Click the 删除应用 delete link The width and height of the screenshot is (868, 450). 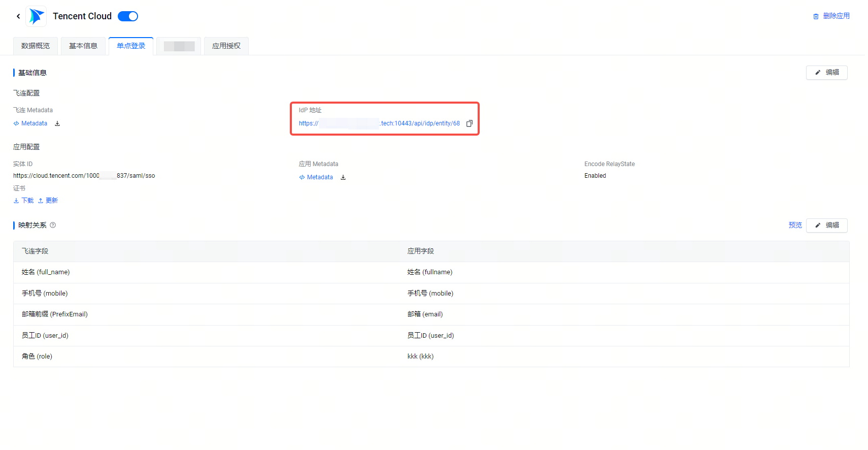[x=836, y=16]
